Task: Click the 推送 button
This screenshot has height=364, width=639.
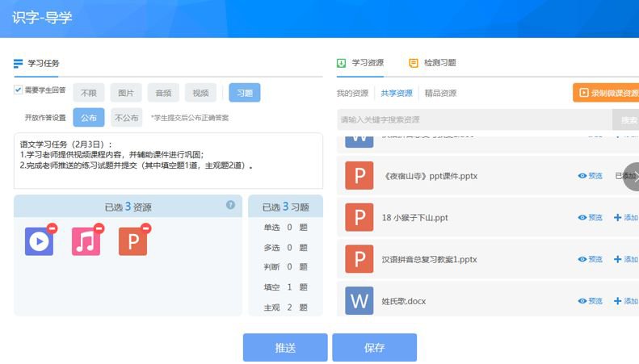Action: (x=285, y=348)
